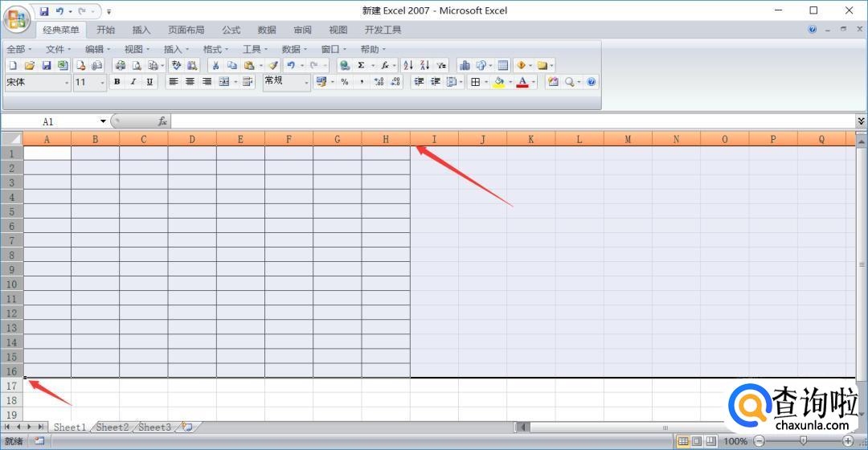The image size is (868, 450).
Task: Open the fill color dropdown arrow
Action: pos(510,82)
